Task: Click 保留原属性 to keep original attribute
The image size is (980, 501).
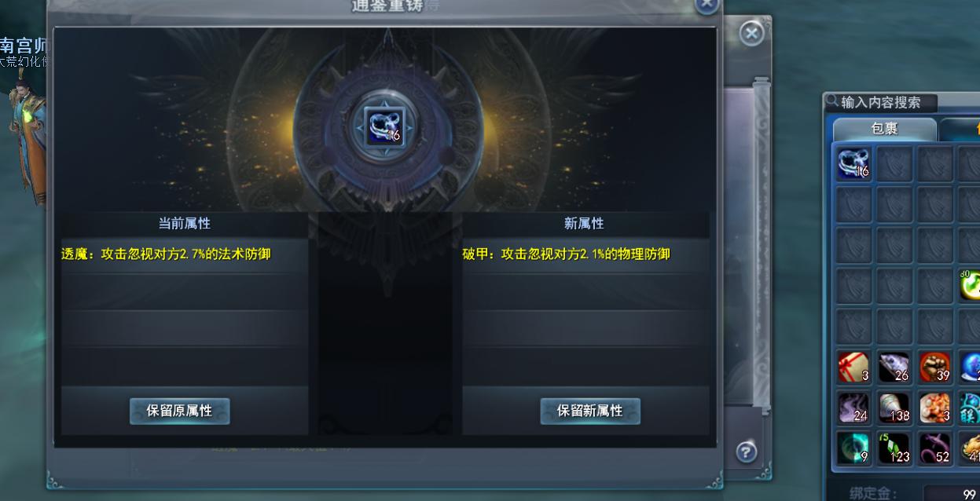Action: (x=180, y=411)
